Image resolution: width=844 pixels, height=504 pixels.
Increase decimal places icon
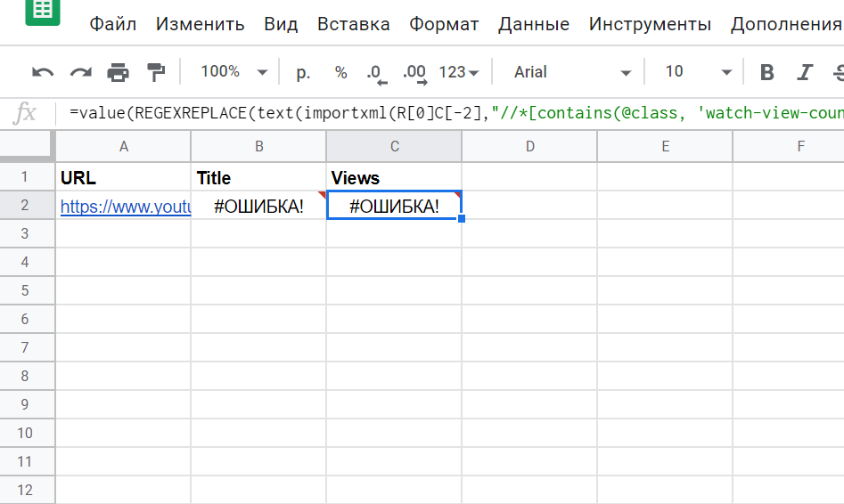tap(415, 74)
